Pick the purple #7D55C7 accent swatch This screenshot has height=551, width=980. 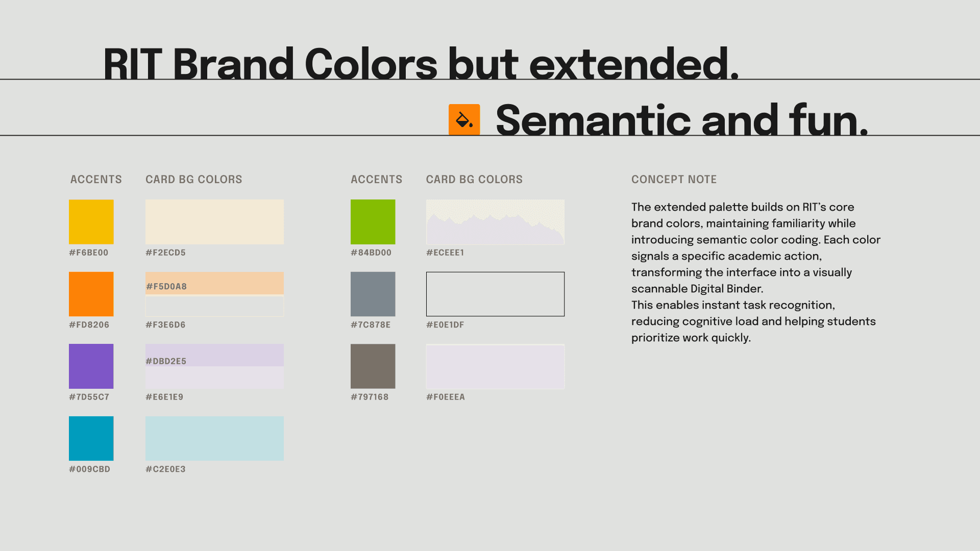[91, 366]
